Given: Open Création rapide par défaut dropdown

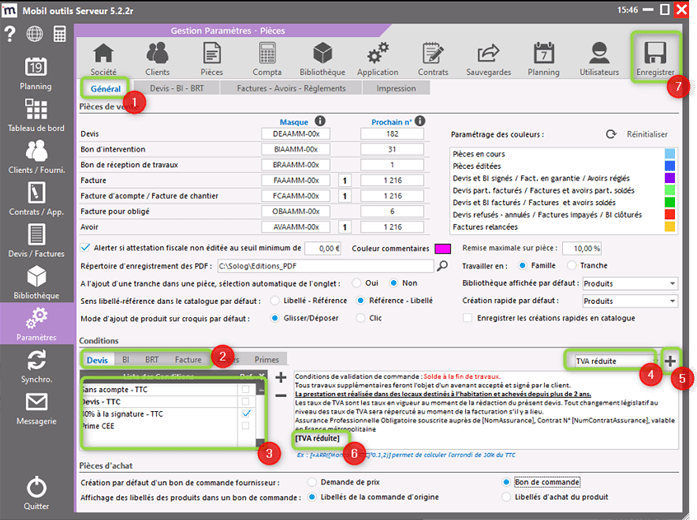Looking at the screenshot, I should (x=671, y=301).
